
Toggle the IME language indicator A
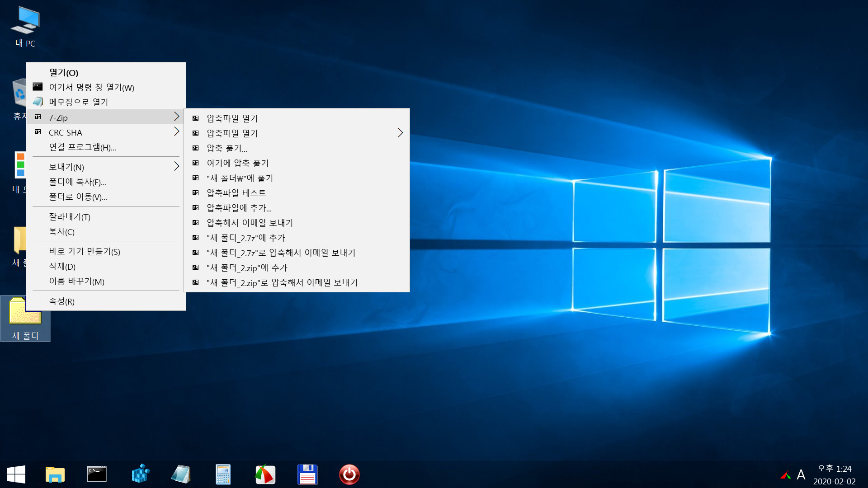click(801, 475)
